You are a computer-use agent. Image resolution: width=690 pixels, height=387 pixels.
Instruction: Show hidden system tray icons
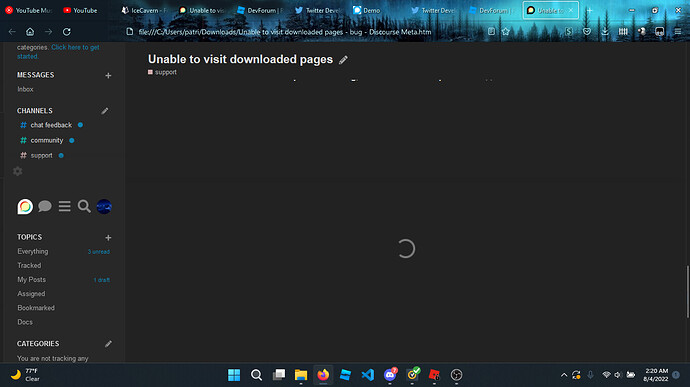click(x=564, y=375)
